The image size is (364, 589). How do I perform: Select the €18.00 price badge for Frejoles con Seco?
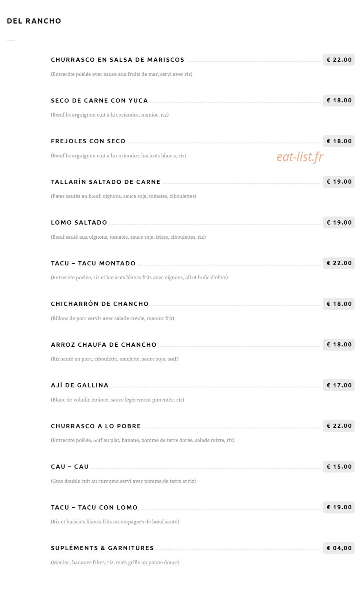(x=339, y=141)
